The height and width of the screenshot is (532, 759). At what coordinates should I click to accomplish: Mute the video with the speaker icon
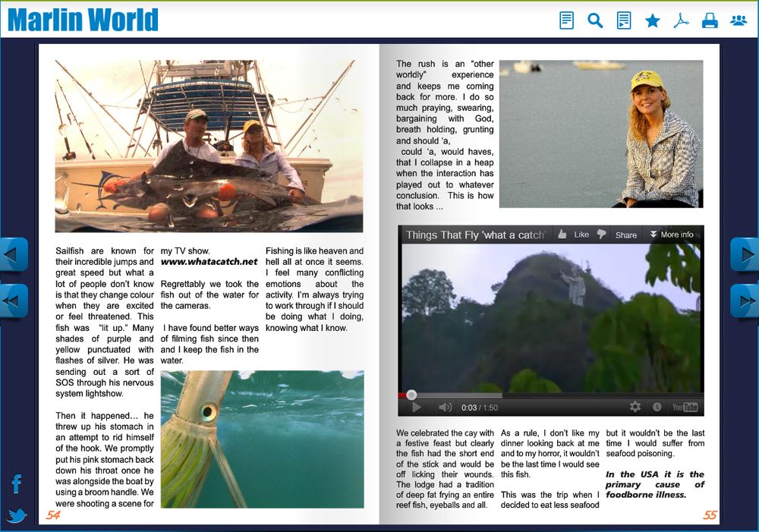coord(446,408)
